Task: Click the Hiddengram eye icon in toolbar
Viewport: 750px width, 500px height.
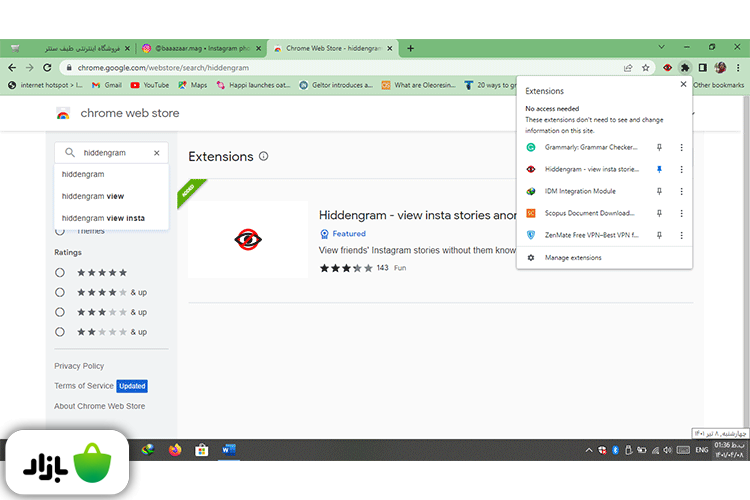Action: point(667,67)
